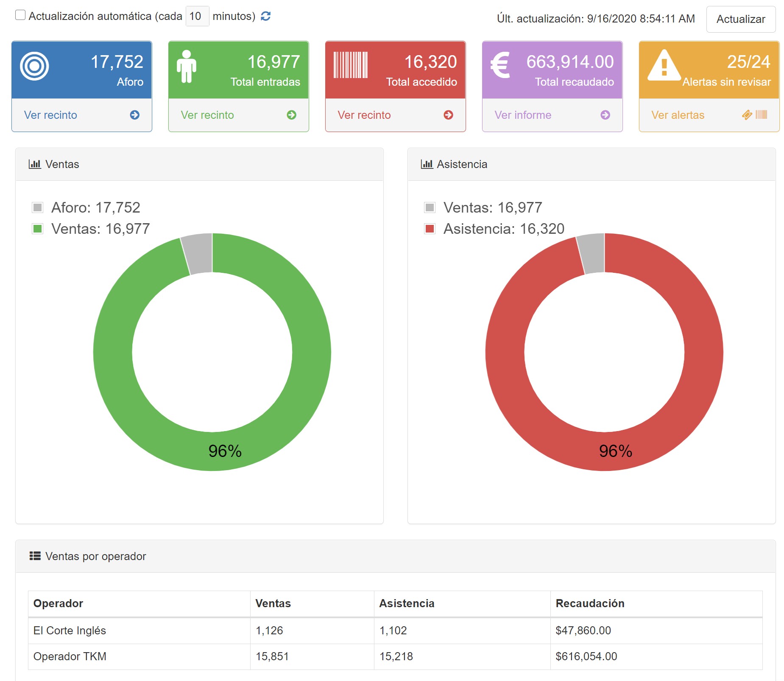The image size is (784, 681).
Task: Click the 96% label on Ventas donut
Action: (225, 451)
